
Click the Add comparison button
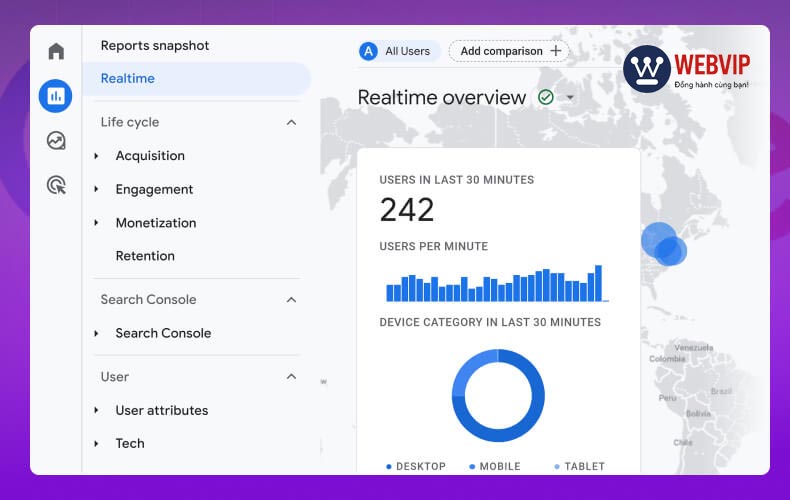click(x=508, y=51)
